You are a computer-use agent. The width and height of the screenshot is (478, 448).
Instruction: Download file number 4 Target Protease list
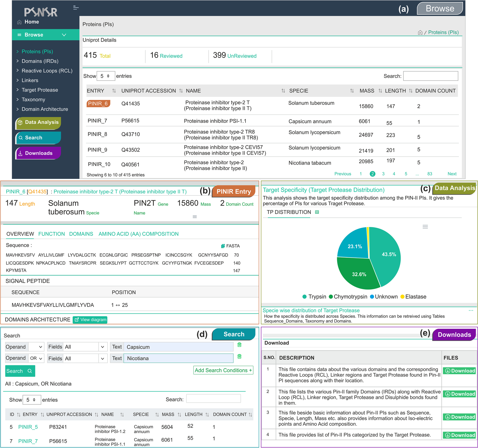pyautogui.click(x=459, y=435)
